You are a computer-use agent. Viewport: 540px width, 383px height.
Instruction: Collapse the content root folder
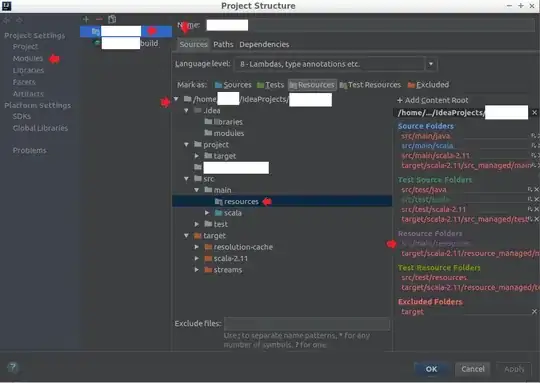pyautogui.click(x=176, y=99)
